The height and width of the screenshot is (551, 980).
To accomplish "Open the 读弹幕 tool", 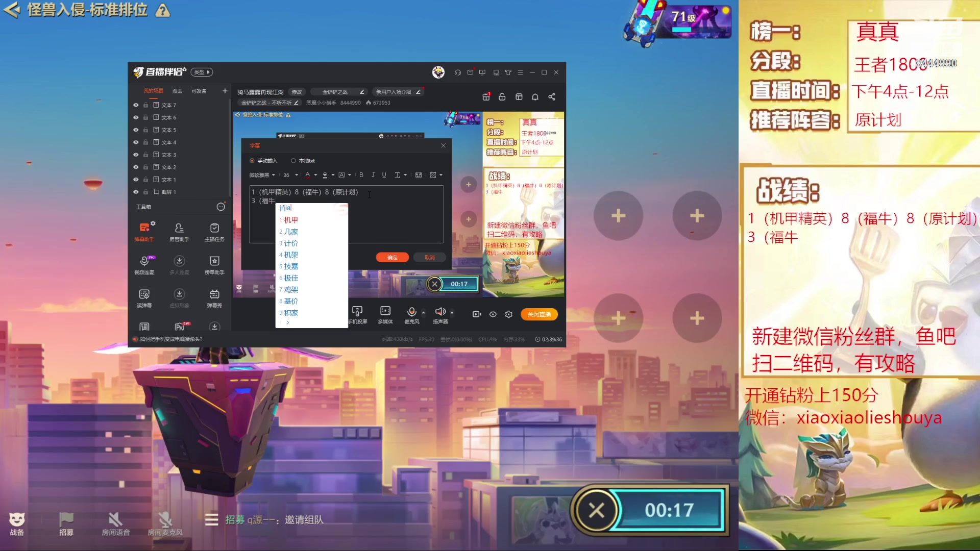I will tap(144, 297).
